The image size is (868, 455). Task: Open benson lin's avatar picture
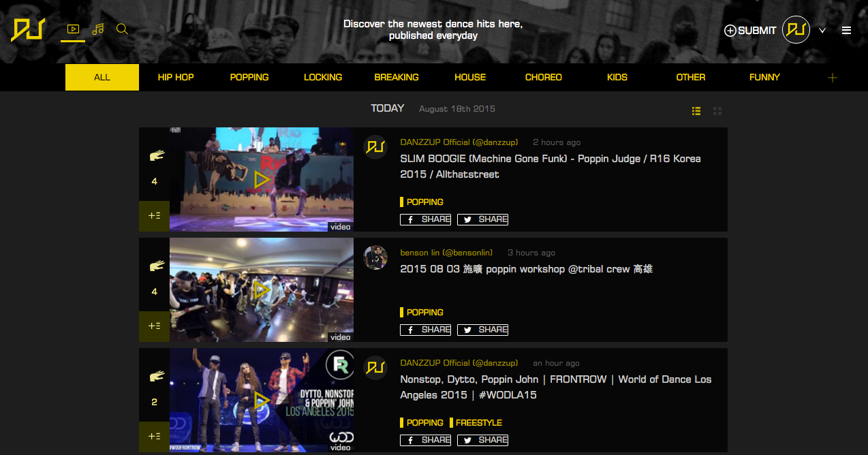[x=375, y=257]
